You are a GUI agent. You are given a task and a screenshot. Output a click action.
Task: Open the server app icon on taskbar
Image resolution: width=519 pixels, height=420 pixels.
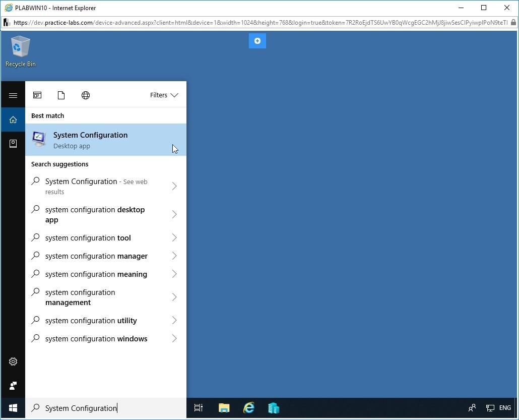click(274, 408)
